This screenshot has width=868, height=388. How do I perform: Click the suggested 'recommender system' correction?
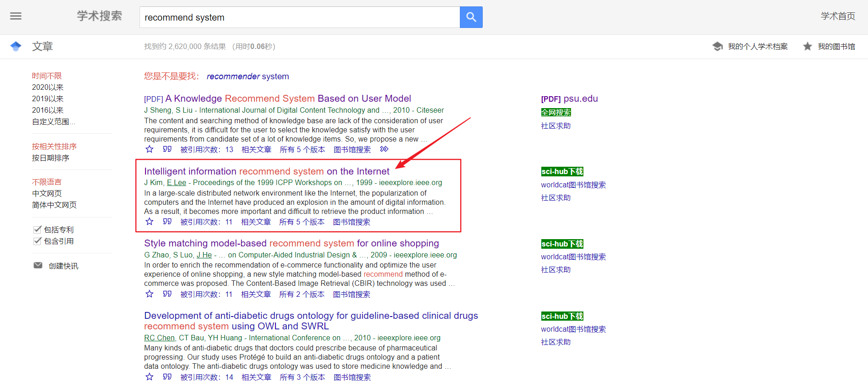(x=248, y=77)
